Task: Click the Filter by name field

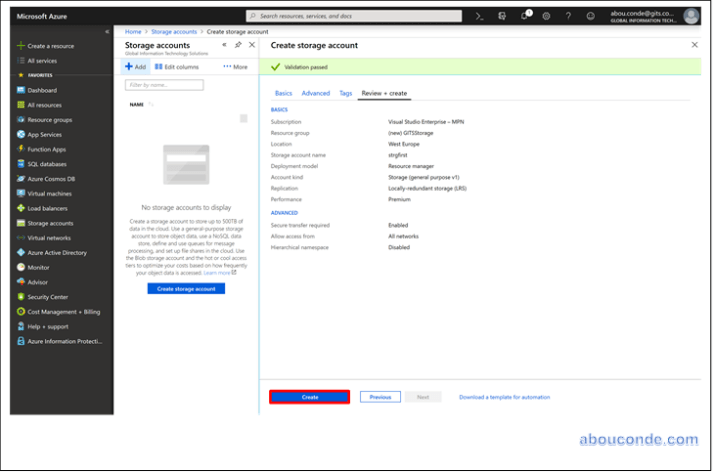Action: pos(164,85)
